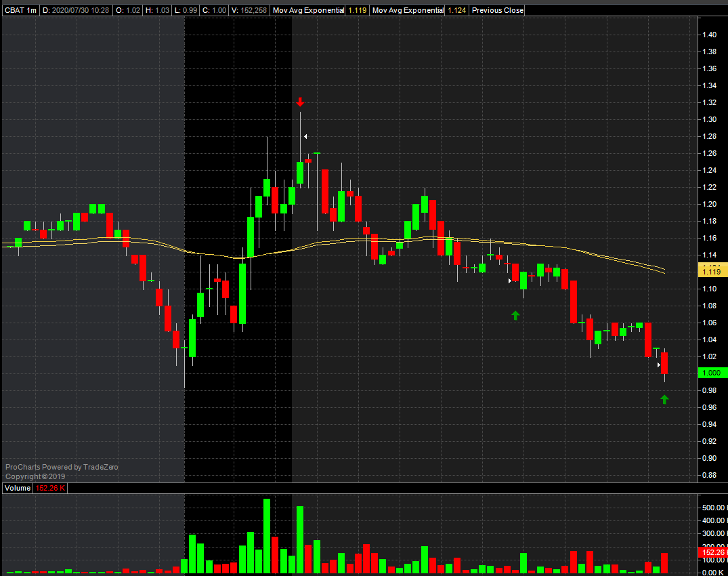Click the red 152.26 K value beside Volume

tap(50, 488)
